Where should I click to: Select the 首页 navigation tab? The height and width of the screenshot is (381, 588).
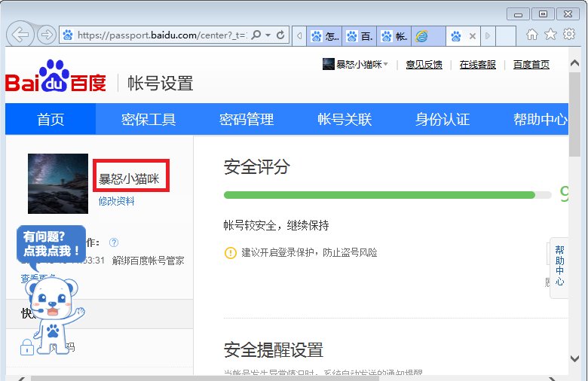pos(51,119)
